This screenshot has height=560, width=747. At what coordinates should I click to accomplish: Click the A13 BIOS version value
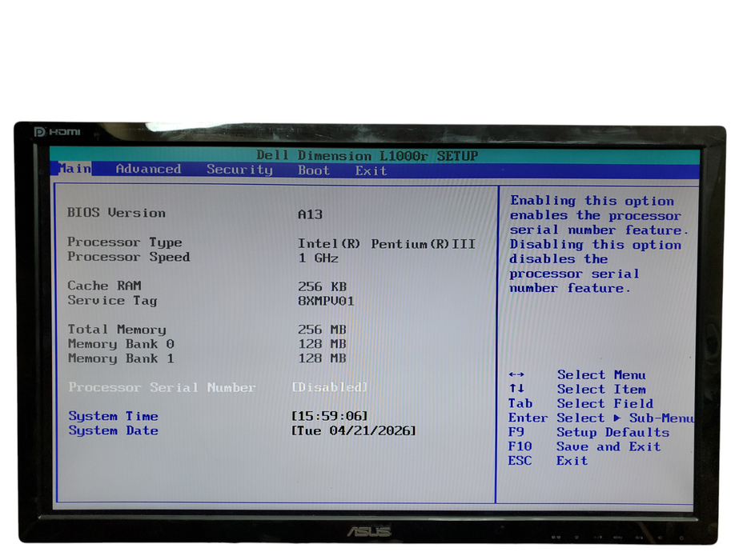[310, 214]
